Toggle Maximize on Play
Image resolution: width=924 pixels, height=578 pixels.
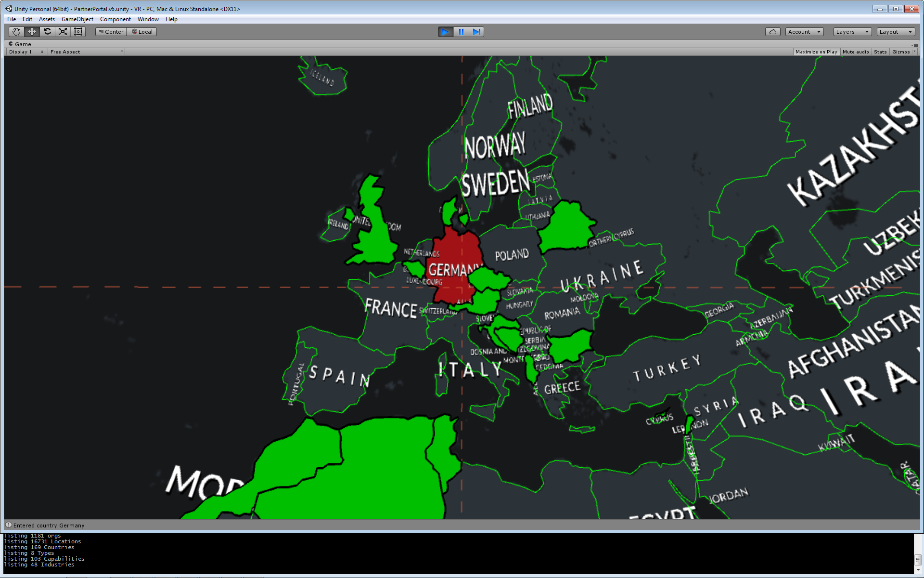[816, 52]
